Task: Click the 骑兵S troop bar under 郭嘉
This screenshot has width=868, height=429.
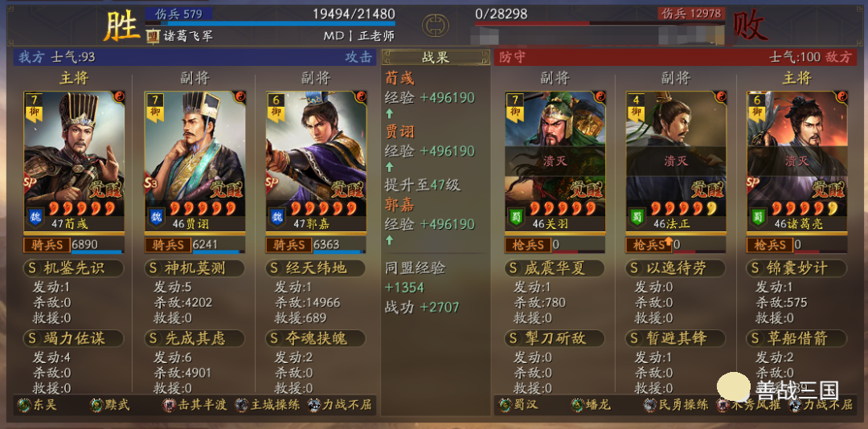Action: pyautogui.click(x=316, y=245)
